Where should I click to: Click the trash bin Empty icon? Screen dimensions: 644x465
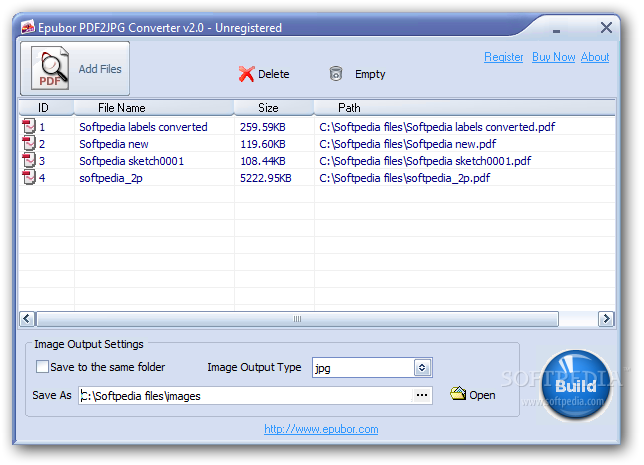(x=336, y=74)
